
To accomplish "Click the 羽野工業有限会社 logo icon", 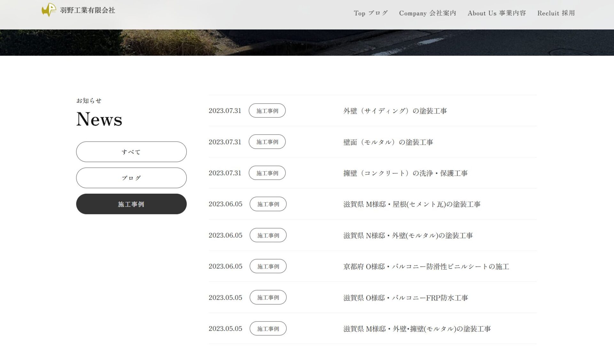I will [x=49, y=10].
